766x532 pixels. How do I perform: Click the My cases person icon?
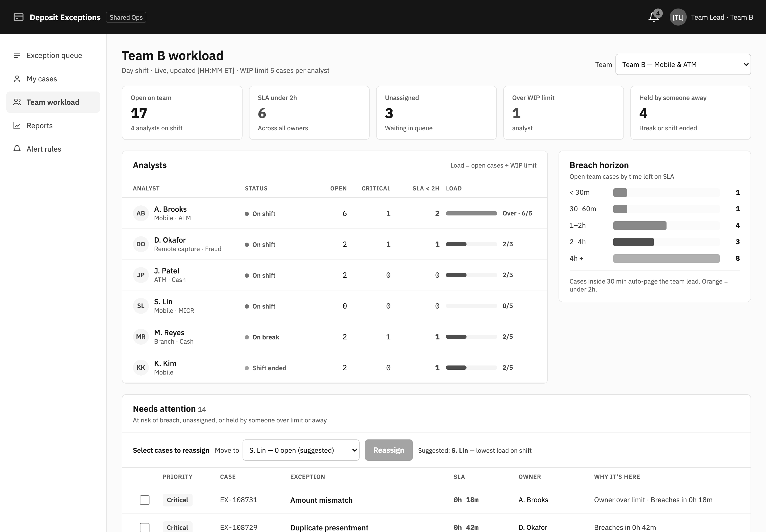click(17, 79)
